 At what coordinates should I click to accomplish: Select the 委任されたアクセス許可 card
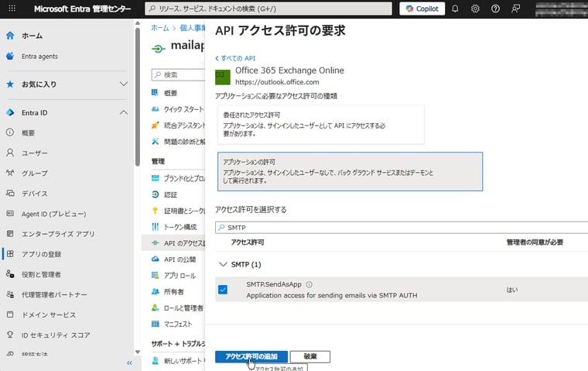tap(320, 124)
